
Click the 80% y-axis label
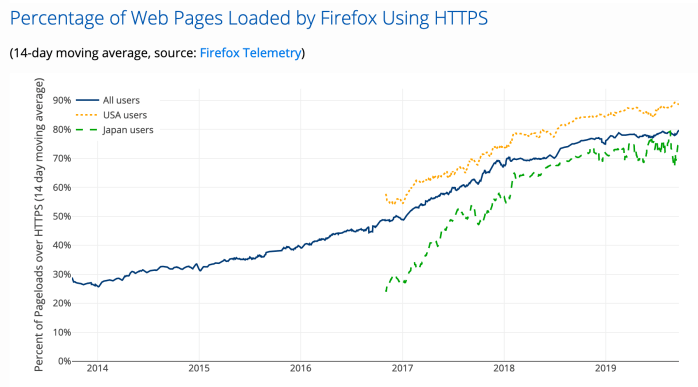click(62, 130)
